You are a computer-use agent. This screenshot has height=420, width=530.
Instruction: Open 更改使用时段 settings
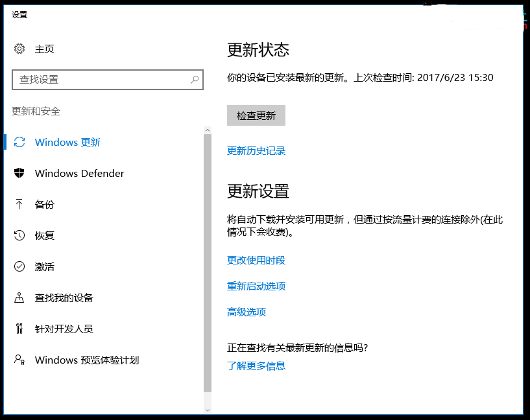click(x=257, y=260)
